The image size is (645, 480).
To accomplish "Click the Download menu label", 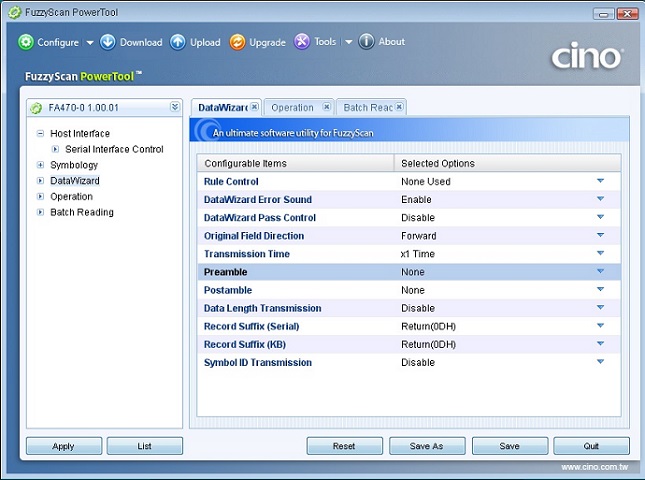I will tap(141, 42).
